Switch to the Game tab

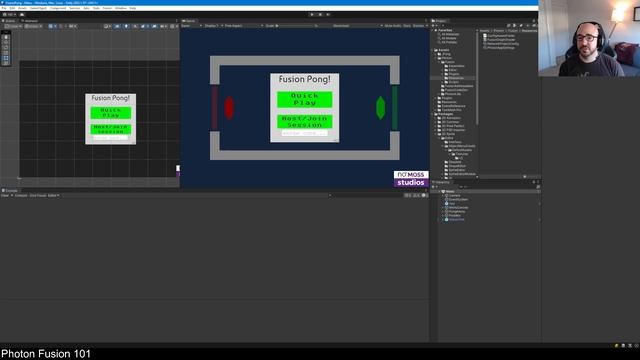(x=189, y=21)
